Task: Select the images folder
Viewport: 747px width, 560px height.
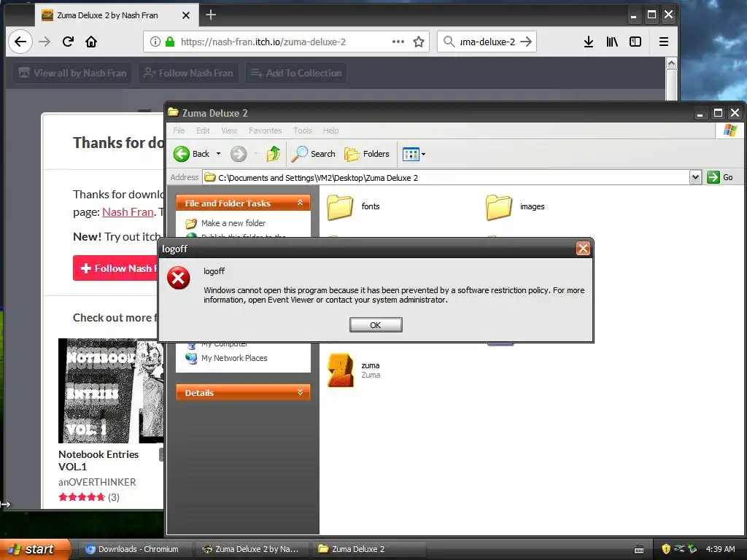Action: point(516,207)
